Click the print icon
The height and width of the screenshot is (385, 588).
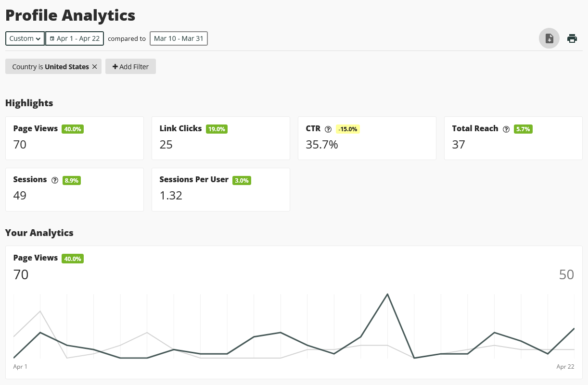572,38
